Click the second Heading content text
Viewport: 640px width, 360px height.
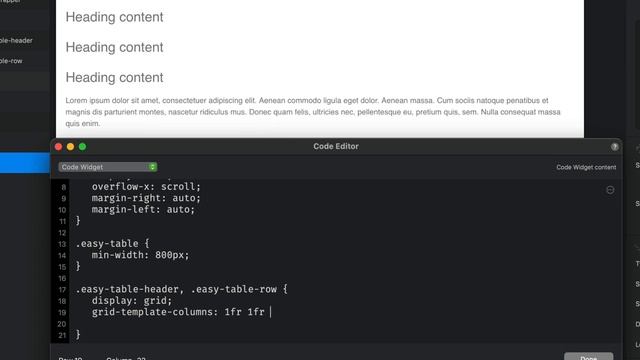coord(114,47)
